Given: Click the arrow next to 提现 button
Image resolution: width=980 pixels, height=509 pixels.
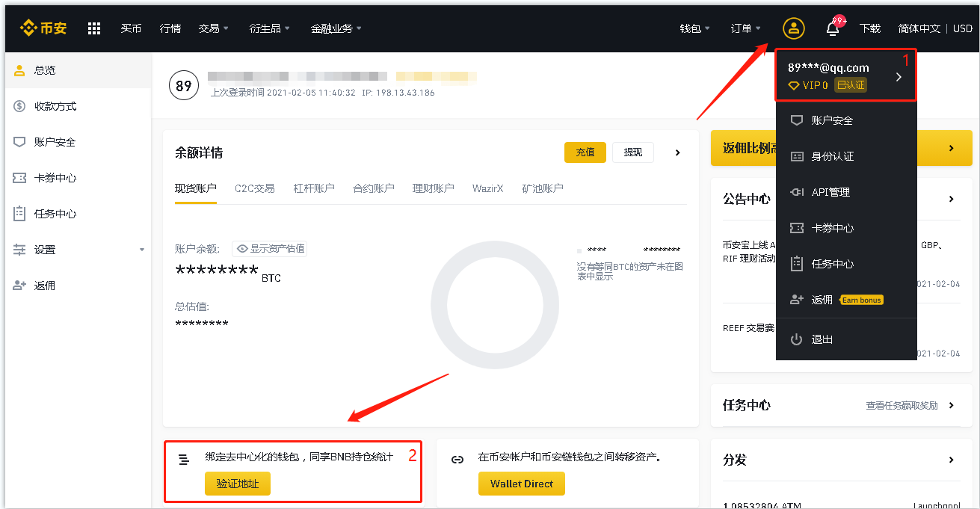Looking at the screenshot, I should point(678,152).
